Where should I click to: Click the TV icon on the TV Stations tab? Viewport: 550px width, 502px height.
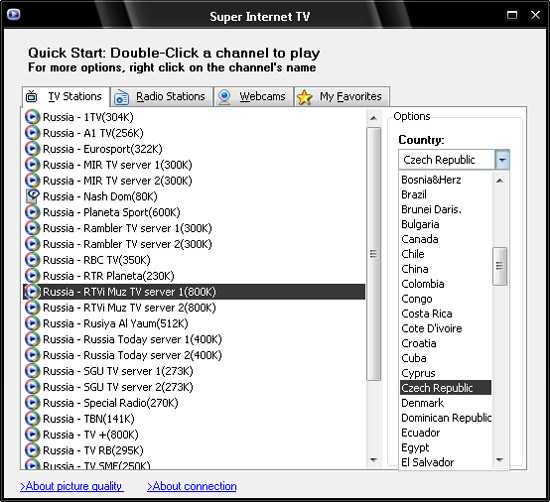(32, 96)
